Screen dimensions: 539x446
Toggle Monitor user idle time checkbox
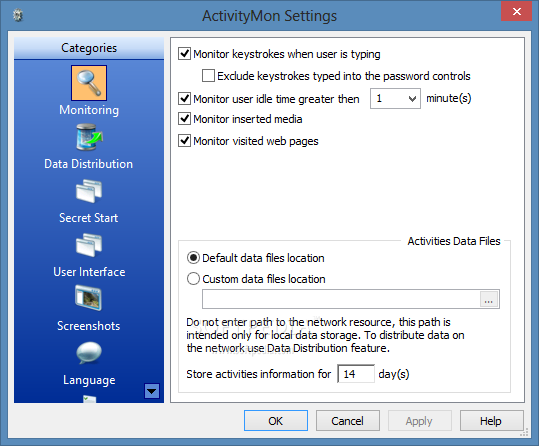tap(185, 98)
